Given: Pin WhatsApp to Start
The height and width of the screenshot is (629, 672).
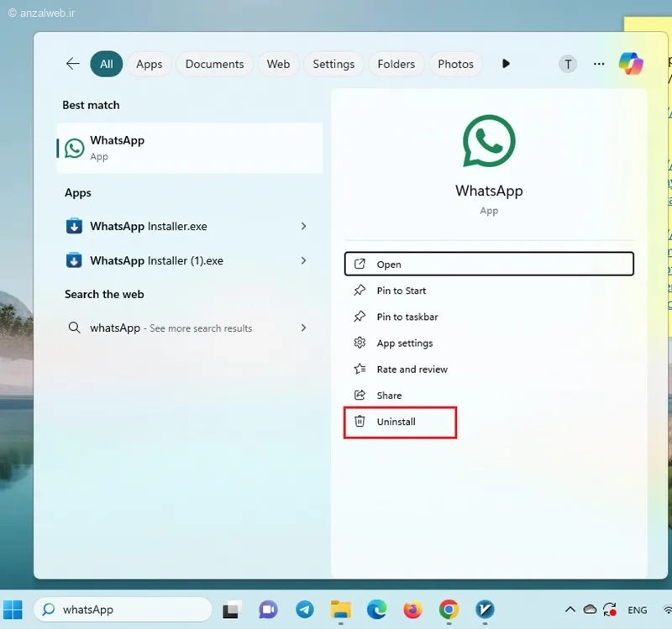Looking at the screenshot, I should point(489,291).
